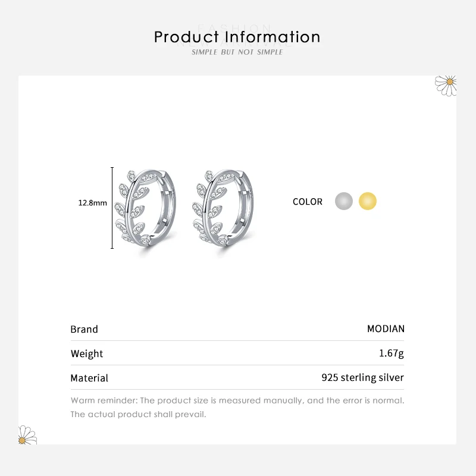Screen dimensions: 476x476
Task: Click the 925 sterling silver text
Action: 362,378
